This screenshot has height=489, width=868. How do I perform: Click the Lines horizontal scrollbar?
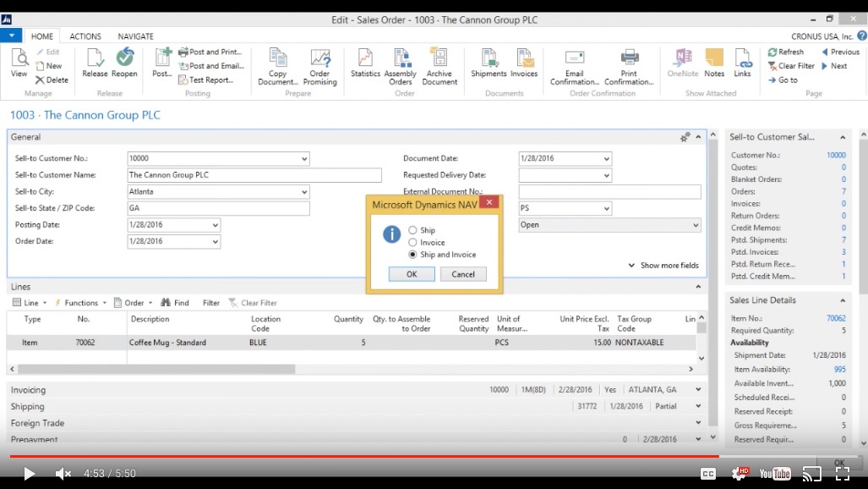coord(156,369)
